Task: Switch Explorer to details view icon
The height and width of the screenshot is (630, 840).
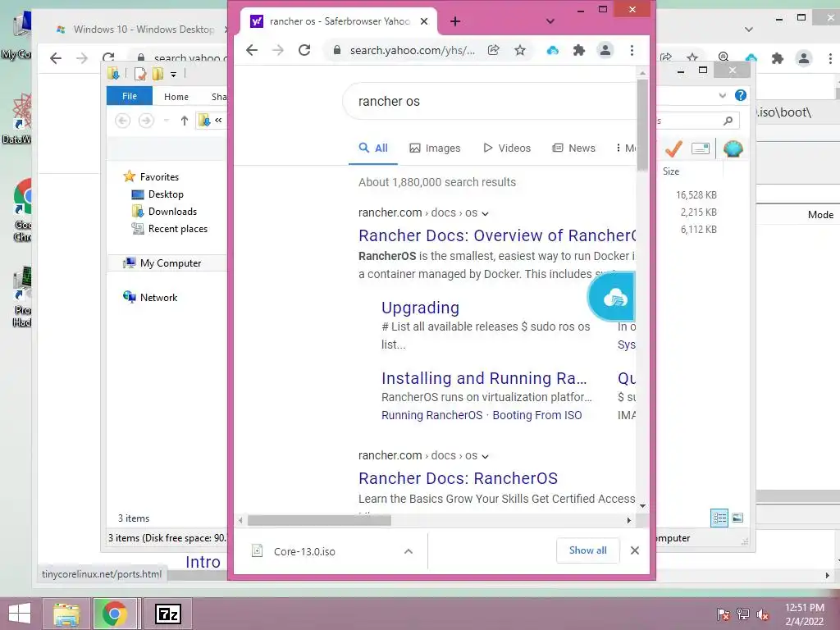Action: (719, 518)
